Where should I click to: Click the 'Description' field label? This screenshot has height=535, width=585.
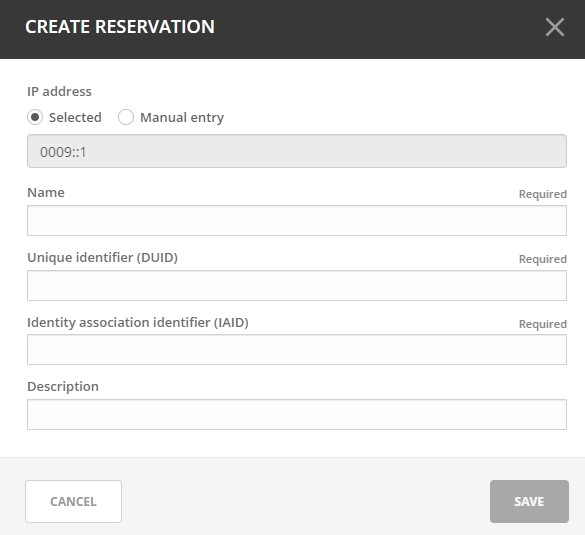63,387
